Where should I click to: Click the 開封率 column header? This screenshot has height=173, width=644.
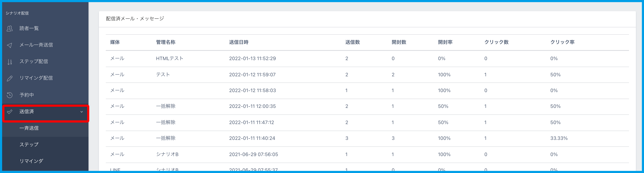coord(445,42)
